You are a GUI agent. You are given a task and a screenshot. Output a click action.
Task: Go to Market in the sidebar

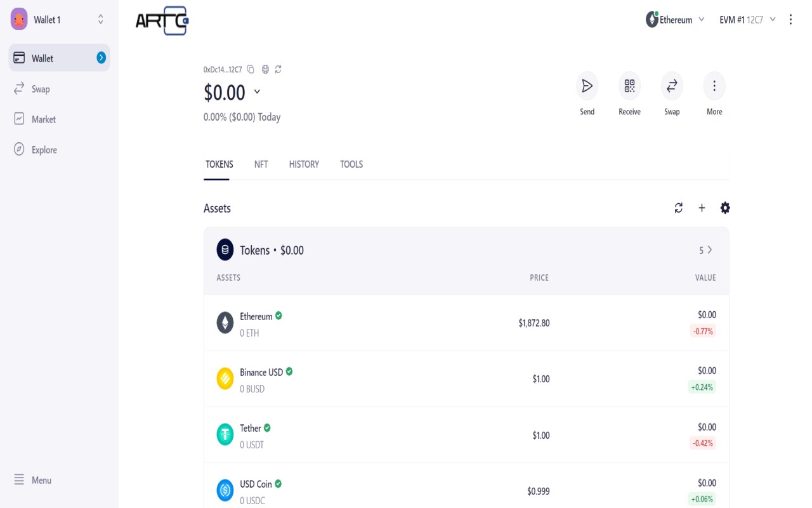point(44,119)
